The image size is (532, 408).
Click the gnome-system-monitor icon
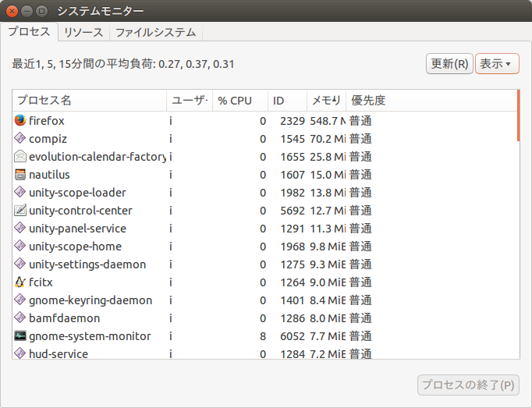point(20,336)
